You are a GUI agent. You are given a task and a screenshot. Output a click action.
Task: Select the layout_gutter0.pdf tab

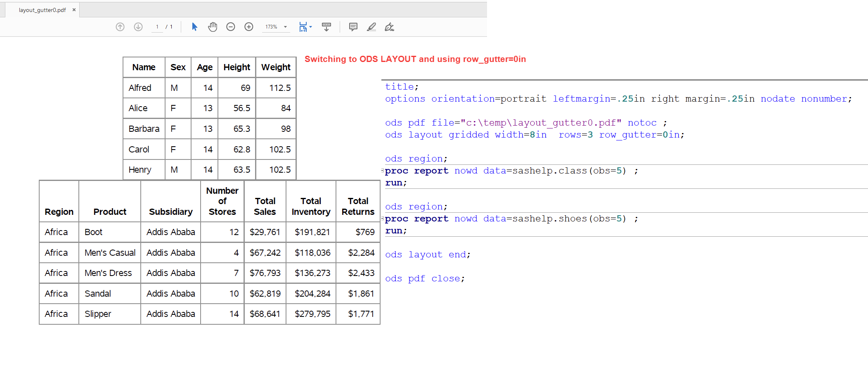point(42,10)
